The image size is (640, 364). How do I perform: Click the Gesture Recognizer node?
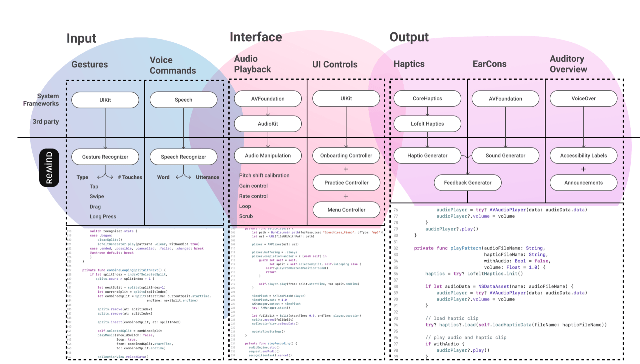(x=105, y=157)
